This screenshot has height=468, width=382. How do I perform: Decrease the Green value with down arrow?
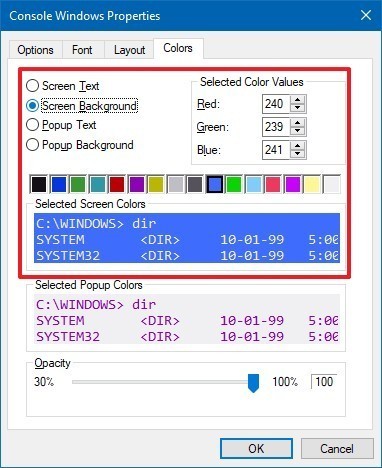pyautogui.click(x=297, y=131)
